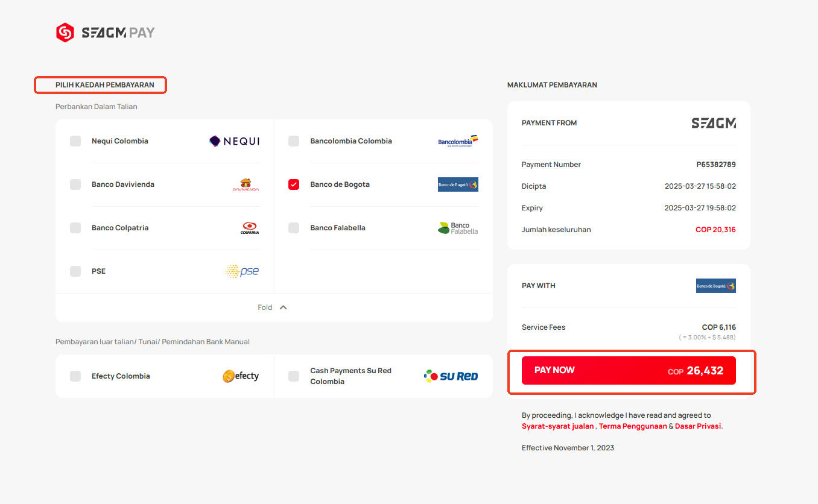Click the Dicipta time 2025-03-27 15:58:02

click(x=700, y=186)
